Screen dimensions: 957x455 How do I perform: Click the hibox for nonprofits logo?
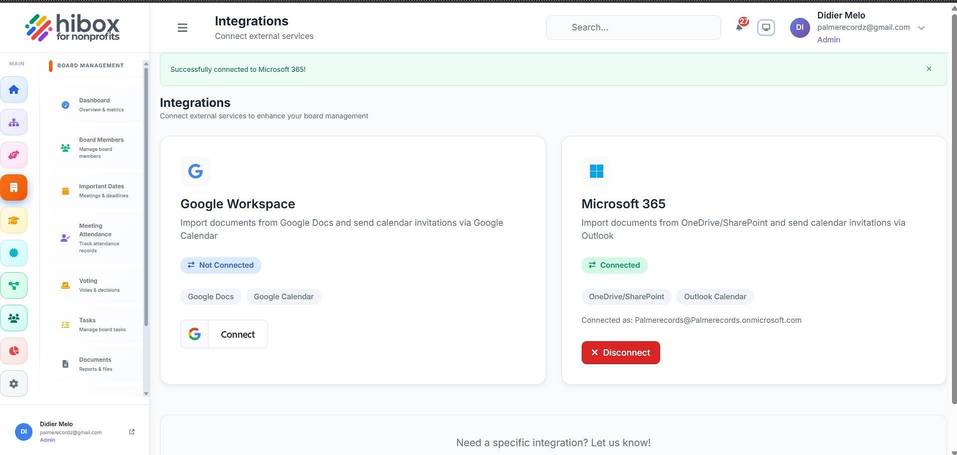pos(72,27)
